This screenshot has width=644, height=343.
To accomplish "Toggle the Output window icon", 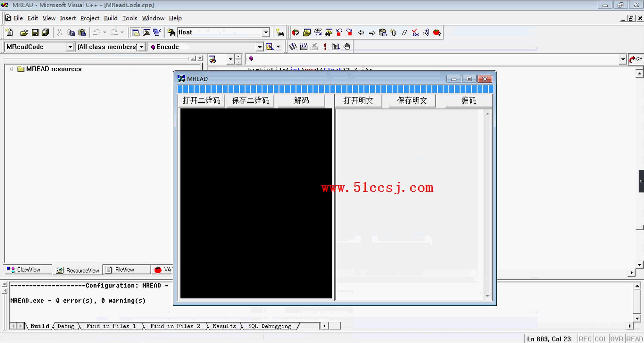I will click(147, 33).
